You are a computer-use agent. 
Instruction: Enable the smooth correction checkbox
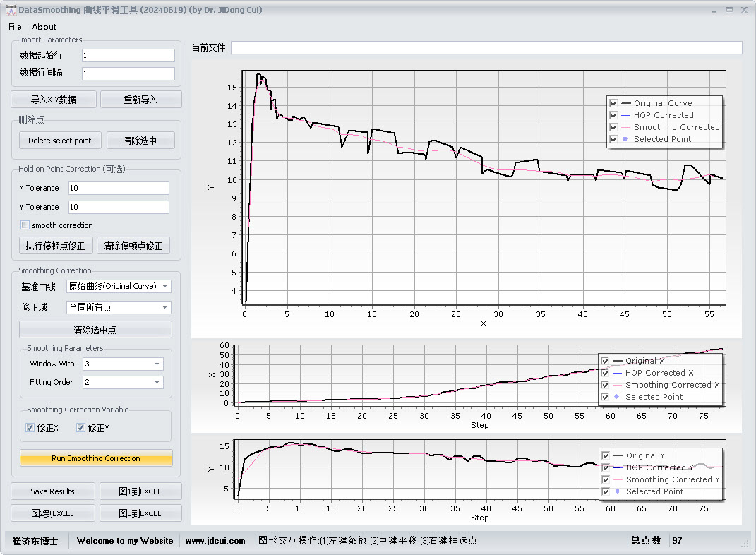pyautogui.click(x=25, y=225)
